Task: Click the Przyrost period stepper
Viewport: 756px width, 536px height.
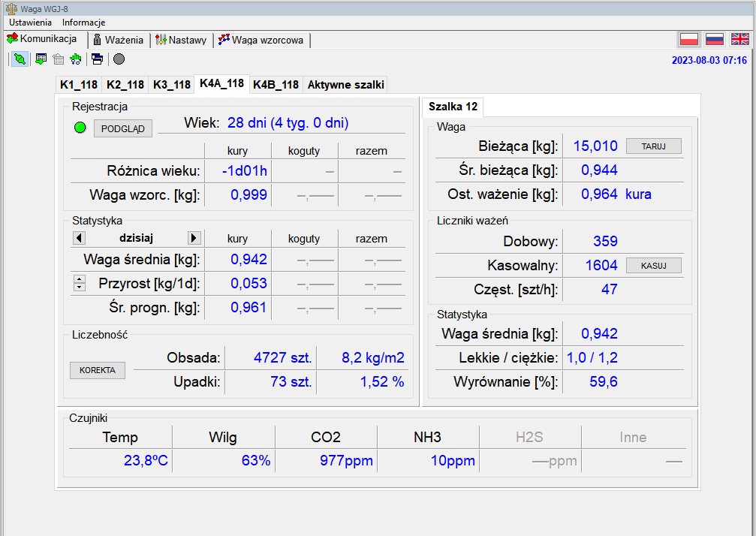Action: (x=79, y=284)
